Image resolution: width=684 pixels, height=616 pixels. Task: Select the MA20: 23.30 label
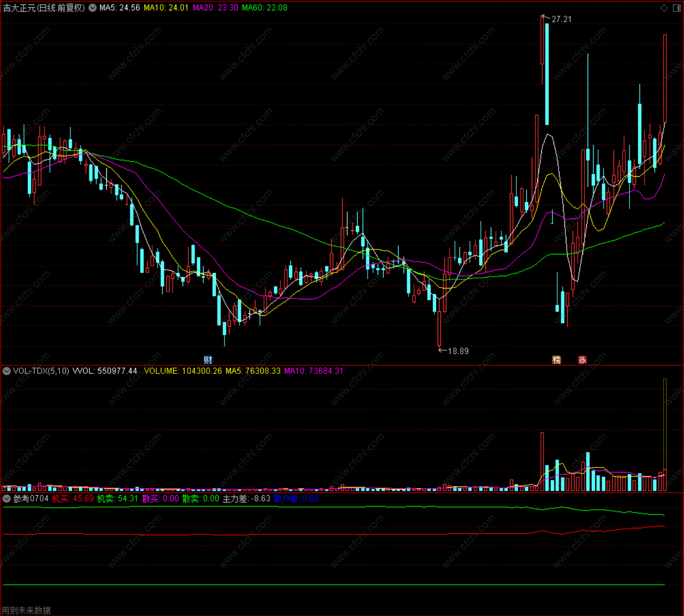[215, 8]
